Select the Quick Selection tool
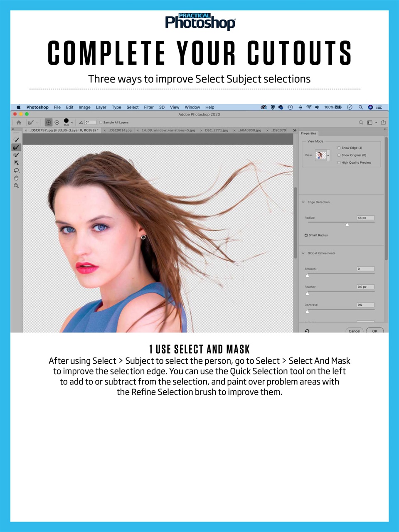This screenshot has height=532, width=399. 16,139
